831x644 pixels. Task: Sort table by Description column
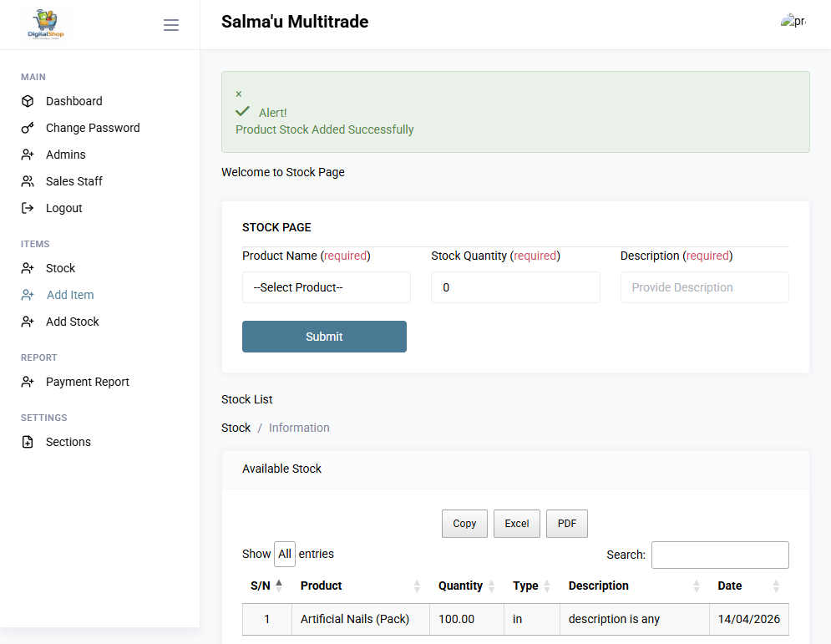pyautogui.click(x=635, y=586)
